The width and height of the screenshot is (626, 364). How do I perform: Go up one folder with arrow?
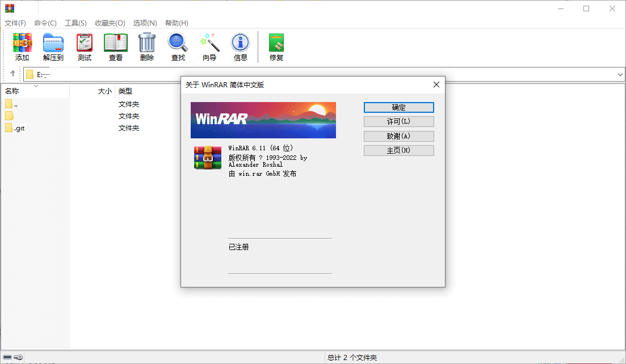pos(12,74)
